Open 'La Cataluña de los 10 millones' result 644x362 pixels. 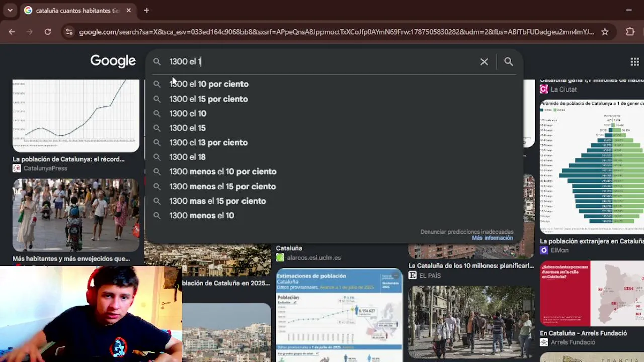pos(471,266)
